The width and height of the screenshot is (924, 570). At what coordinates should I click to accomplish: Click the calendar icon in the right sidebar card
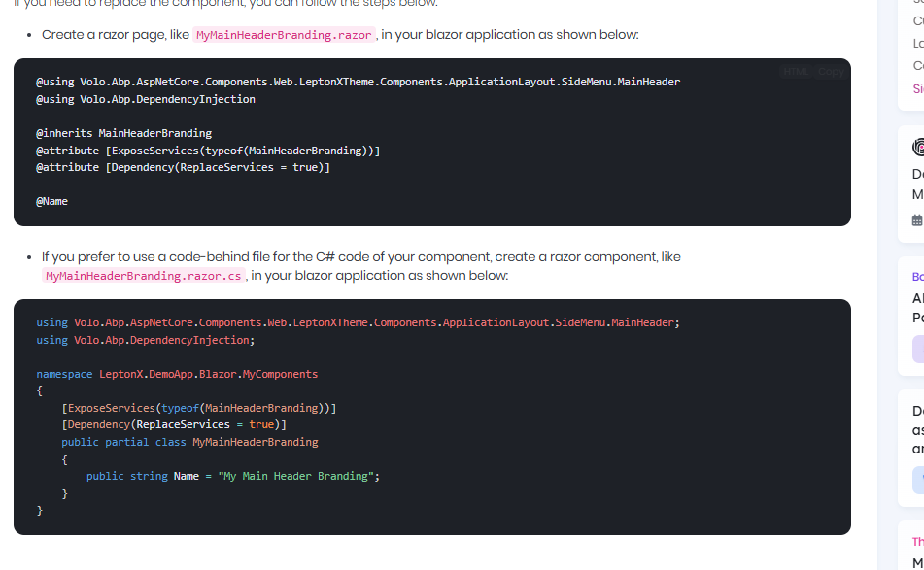tap(917, 220)
